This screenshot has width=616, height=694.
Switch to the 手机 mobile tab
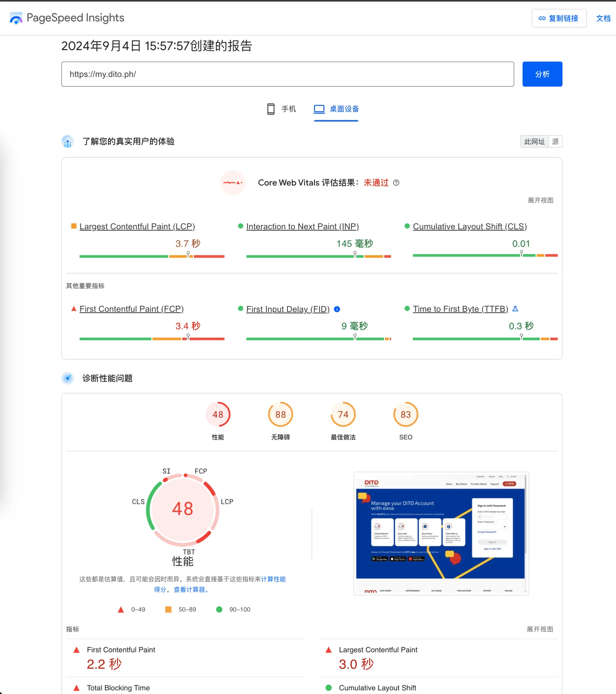(x=282, y=109)
